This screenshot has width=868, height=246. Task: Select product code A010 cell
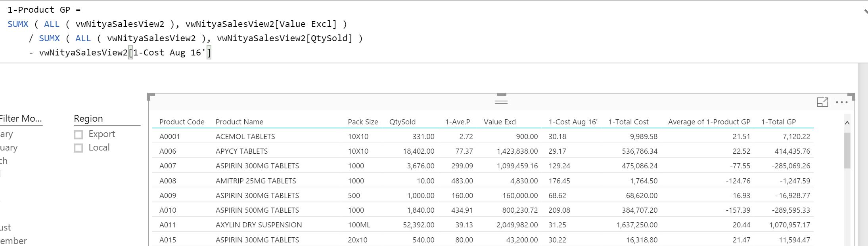click(x=167, y=210)
